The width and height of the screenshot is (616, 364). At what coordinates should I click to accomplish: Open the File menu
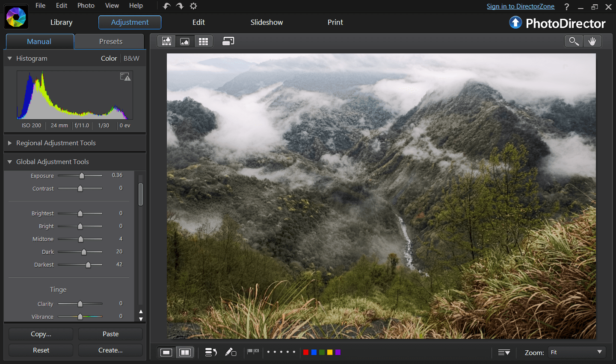40,6
